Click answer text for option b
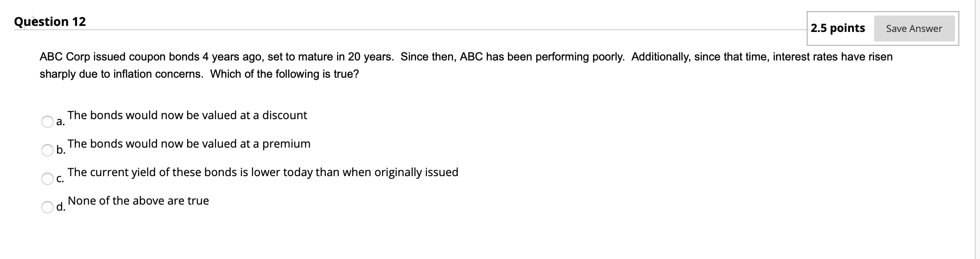This screenshot has width=980, height=259. point(190,144)
